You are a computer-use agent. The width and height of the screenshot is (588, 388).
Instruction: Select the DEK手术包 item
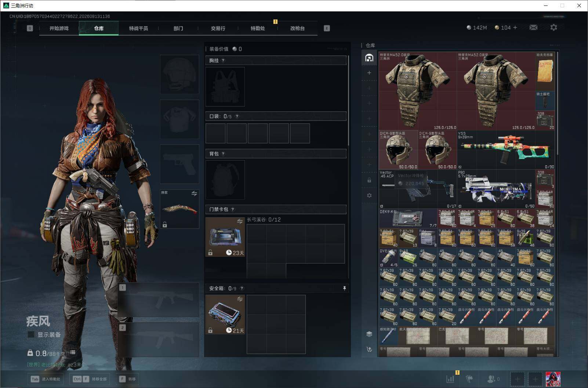pos(408,219)
